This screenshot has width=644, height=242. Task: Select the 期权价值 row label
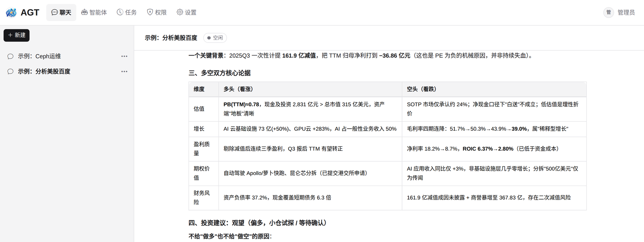[204, 173]
